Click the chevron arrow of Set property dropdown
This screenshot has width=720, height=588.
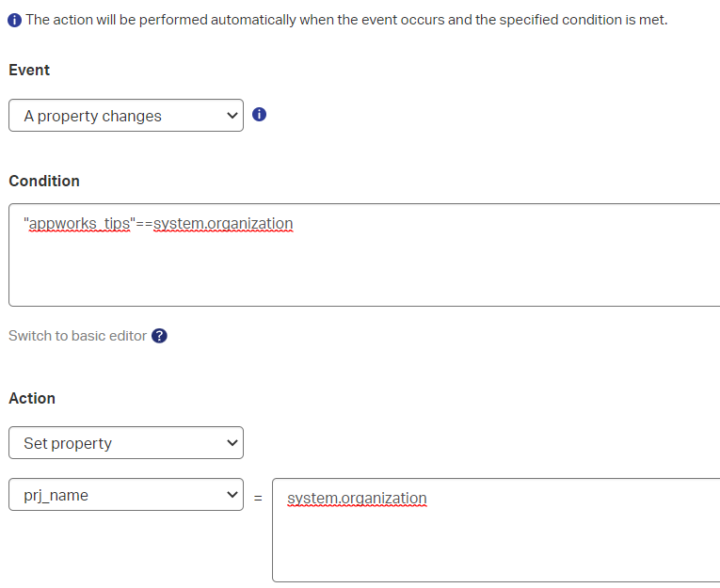pos(232,443)
